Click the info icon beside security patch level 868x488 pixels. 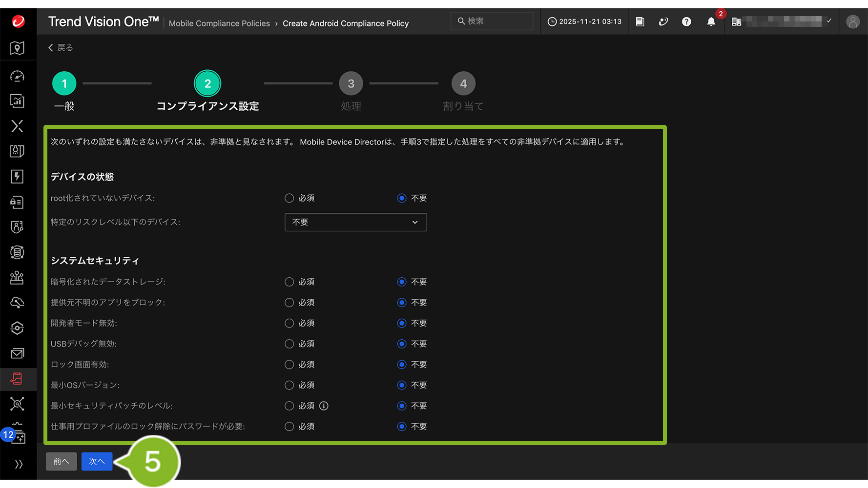[324, 406]
